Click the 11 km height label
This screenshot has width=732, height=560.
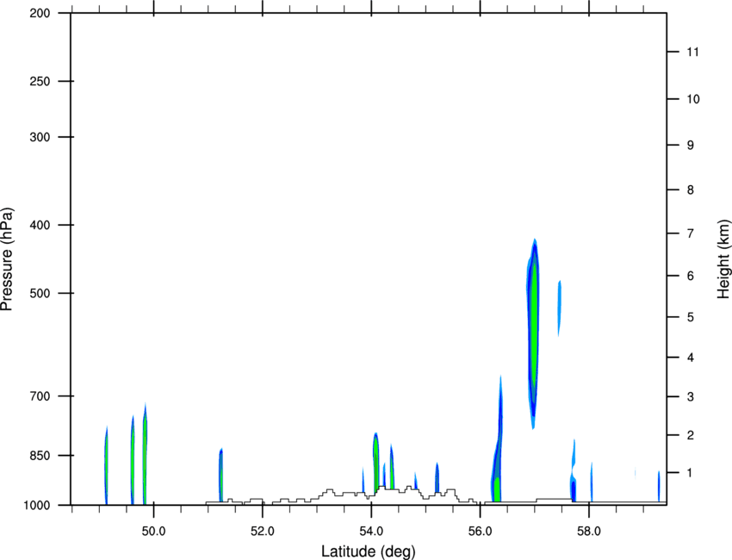click(x=693, y=52)
